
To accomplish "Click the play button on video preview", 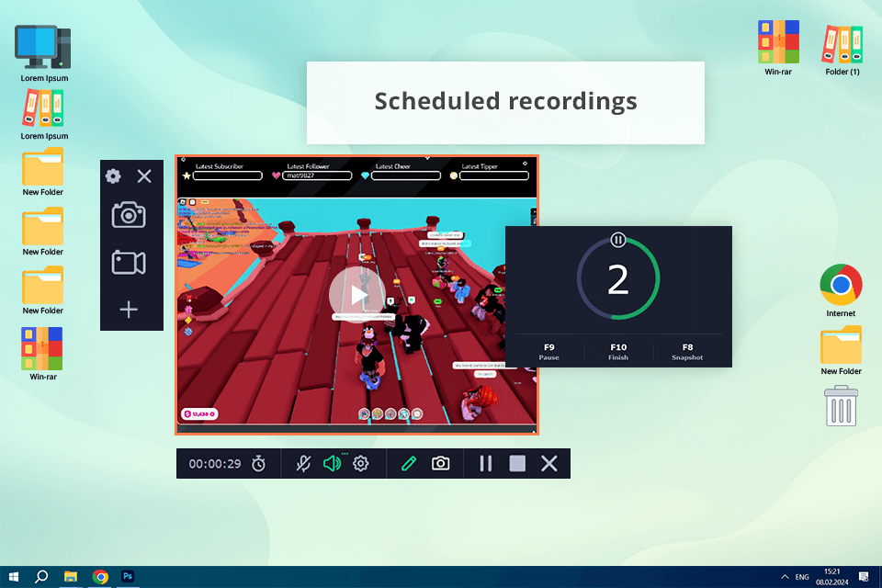I will click(x=357, y=295).
